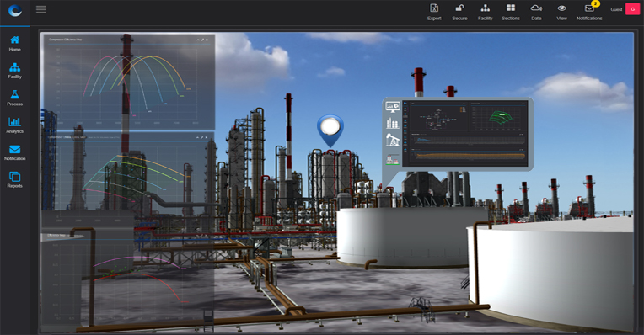The width and height of the screenshot is (644, 335).
Task: Open Notifications in the top toolbar
Action: [x=589, y=12]
